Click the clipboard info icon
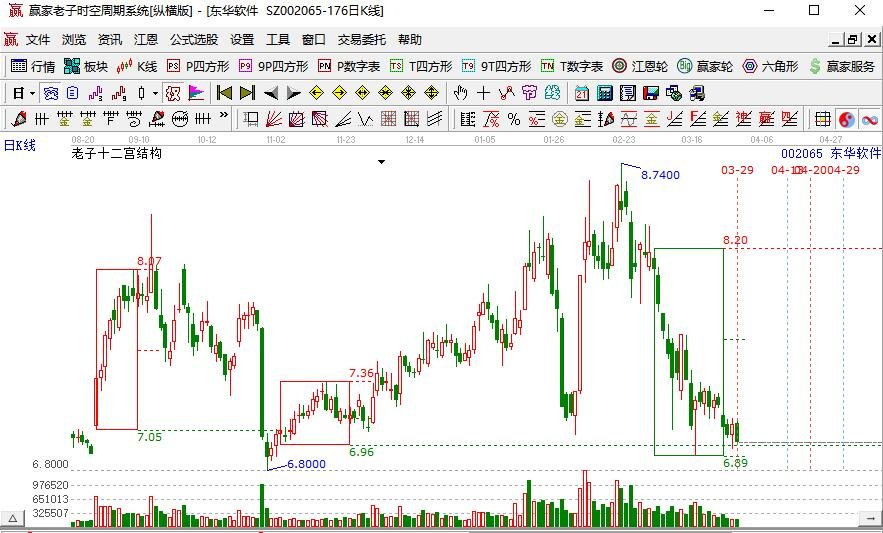 click(73, 93)
